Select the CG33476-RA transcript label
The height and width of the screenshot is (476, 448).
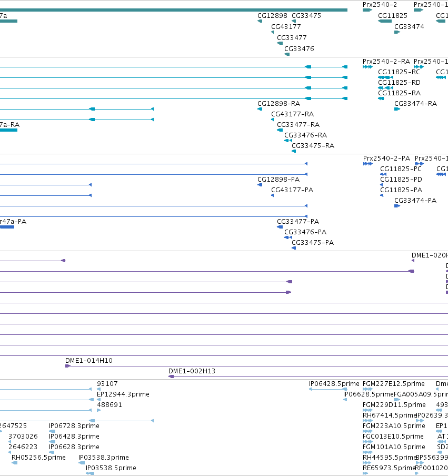(305, 135)
